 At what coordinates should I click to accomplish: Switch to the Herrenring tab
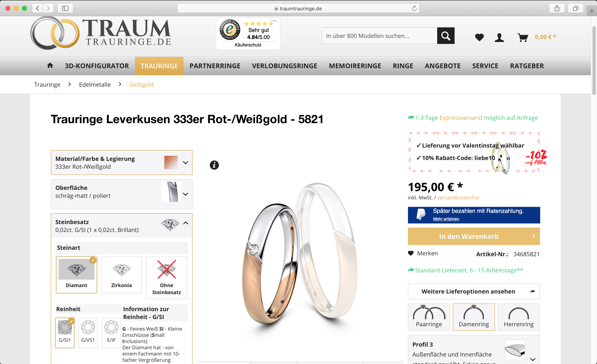(518, 317)
